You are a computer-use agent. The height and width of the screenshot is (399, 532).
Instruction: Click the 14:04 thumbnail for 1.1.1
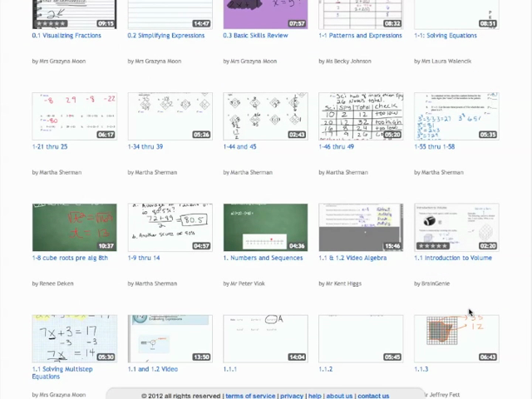pyautogui.click(x=266, y=338)
